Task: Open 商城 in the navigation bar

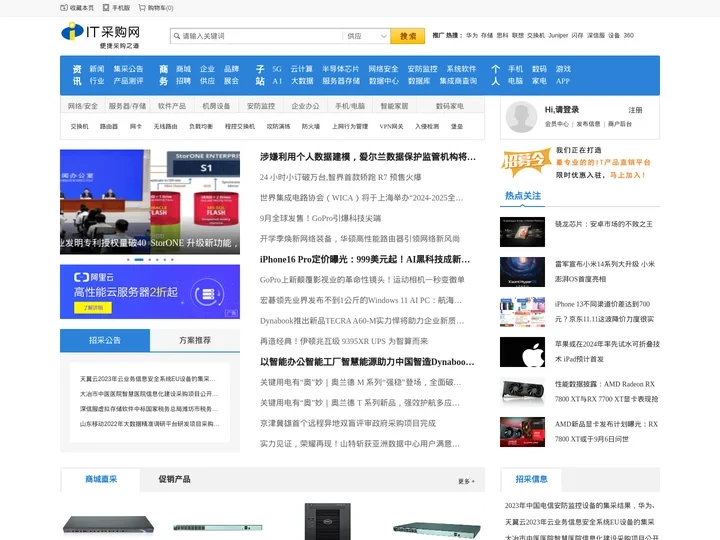Action: pyautogui.click(x=183, y=69)
